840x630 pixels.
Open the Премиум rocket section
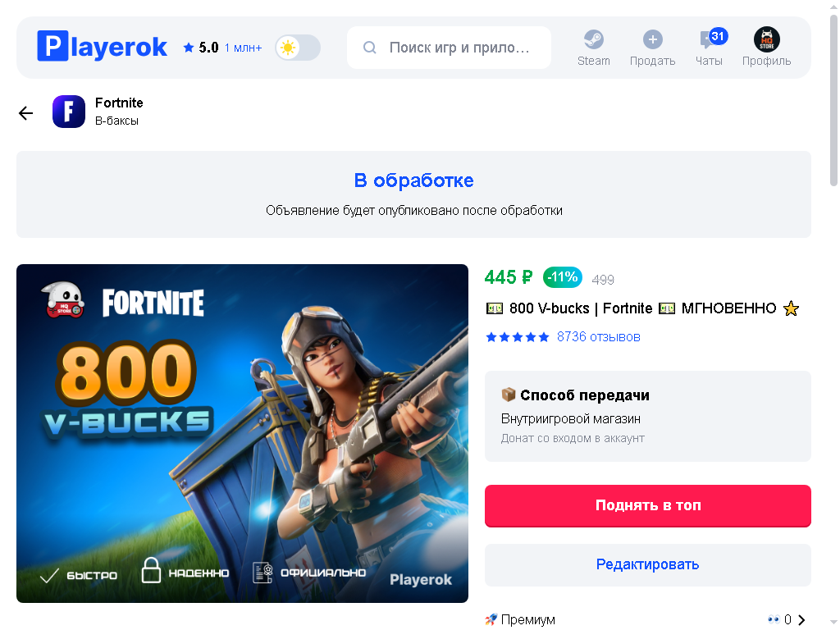coord(520,620)
